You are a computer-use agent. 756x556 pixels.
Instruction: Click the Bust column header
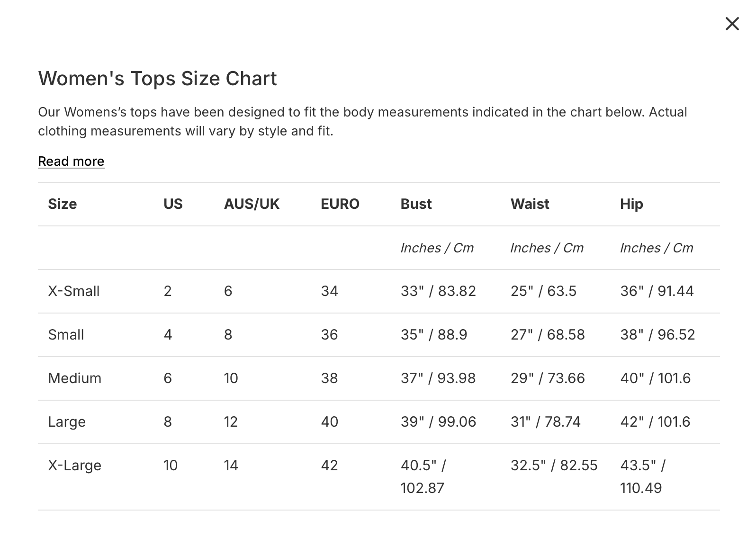(x=416, y=204)
